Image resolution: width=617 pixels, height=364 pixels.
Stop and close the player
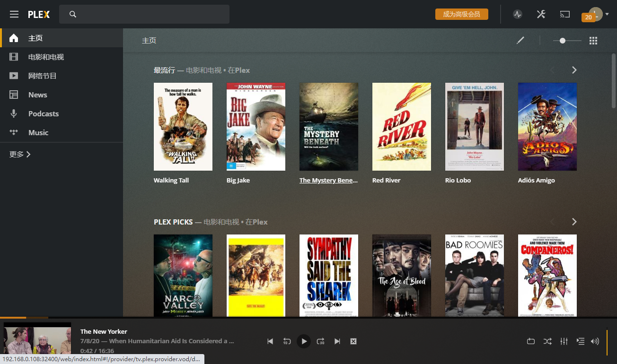click(x=353, y=341)
